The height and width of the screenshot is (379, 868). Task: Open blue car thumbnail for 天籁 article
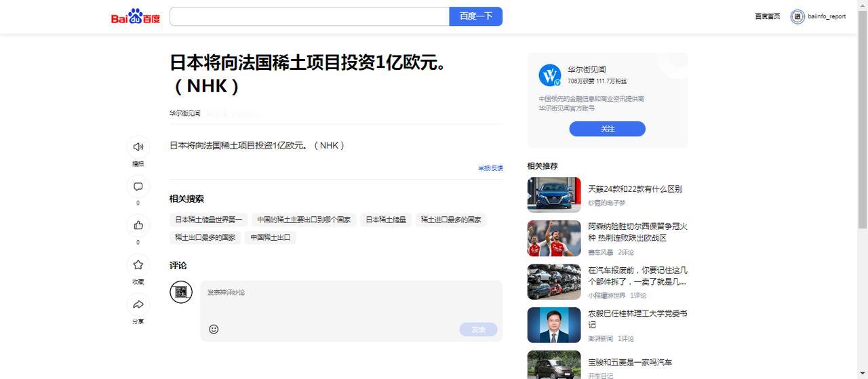point(554,195)
